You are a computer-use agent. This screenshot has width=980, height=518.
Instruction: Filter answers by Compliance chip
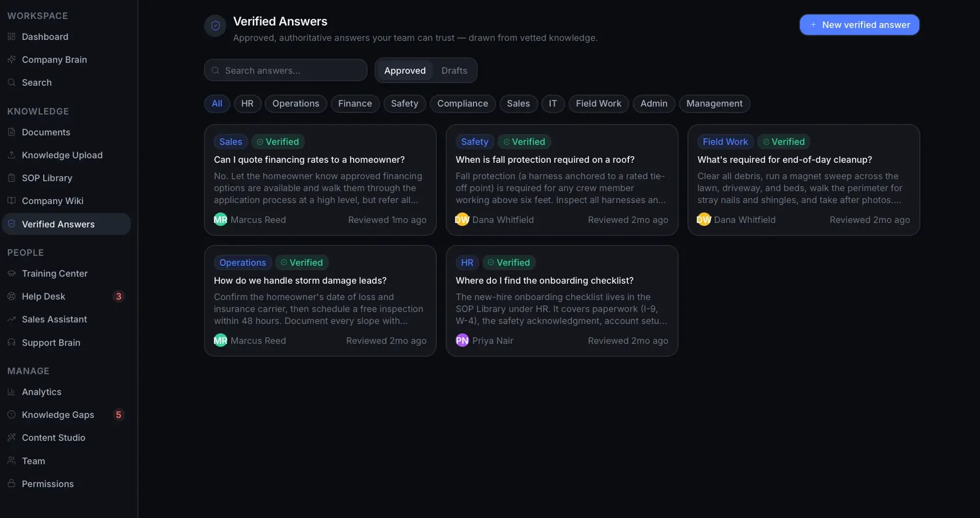pyautogui.click(x=462, y=104)
